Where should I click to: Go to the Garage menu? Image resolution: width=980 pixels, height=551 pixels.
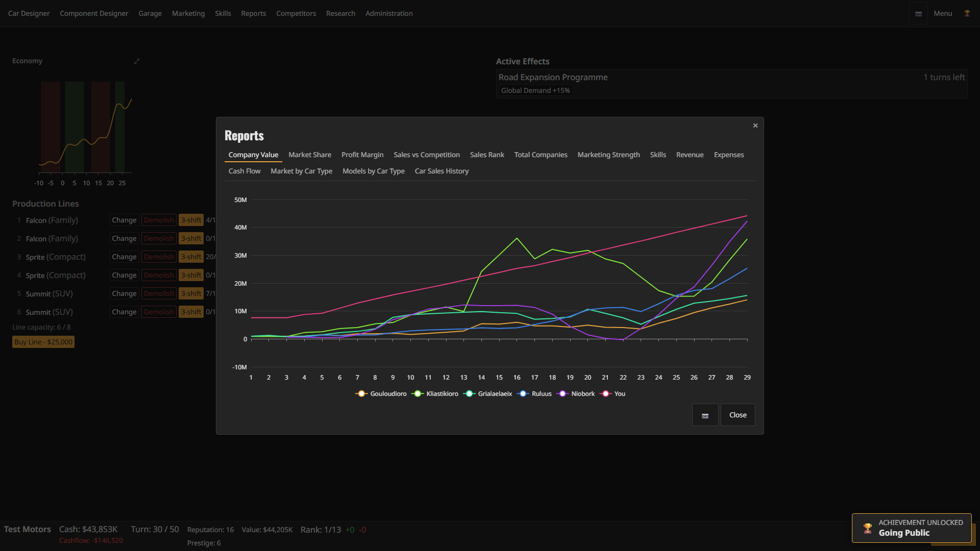pos(150,13)
